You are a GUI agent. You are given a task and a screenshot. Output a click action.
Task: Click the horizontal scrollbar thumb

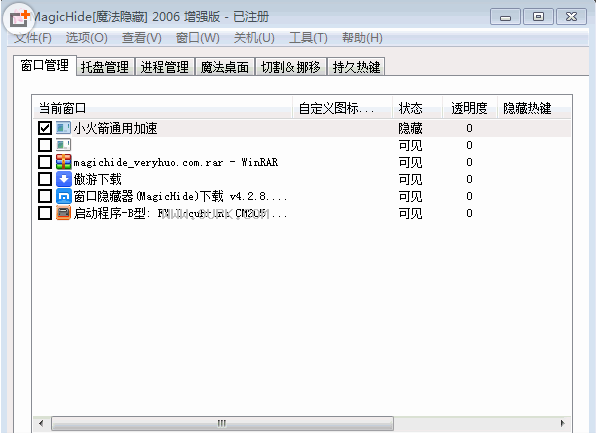tap(222, 423)
